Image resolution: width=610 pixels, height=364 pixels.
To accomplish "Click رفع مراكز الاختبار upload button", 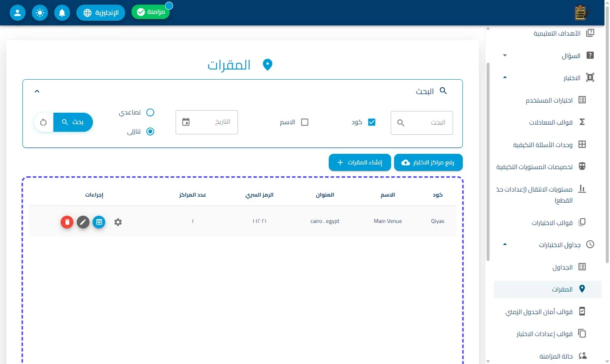I will (428, 163).
